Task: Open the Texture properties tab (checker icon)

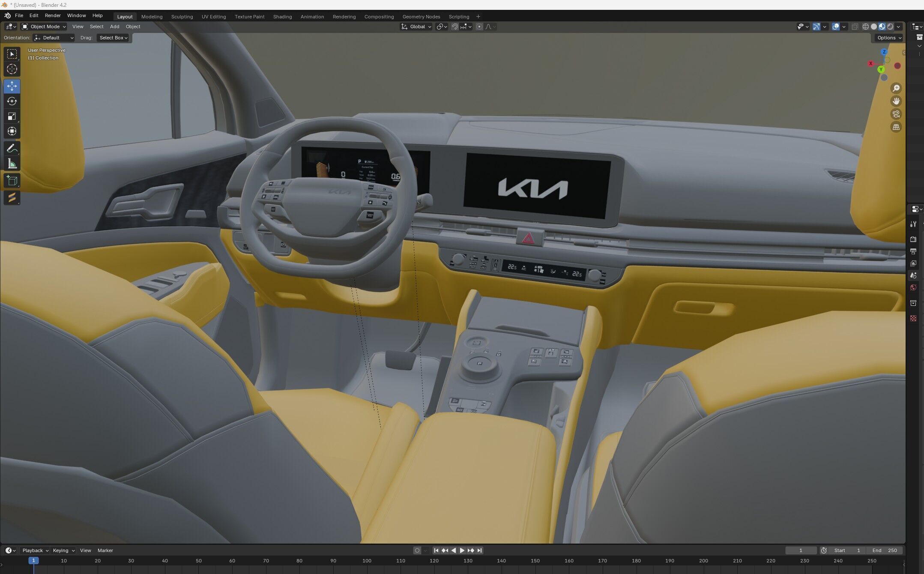Action: pyautogui.click(x=913, y=318)
